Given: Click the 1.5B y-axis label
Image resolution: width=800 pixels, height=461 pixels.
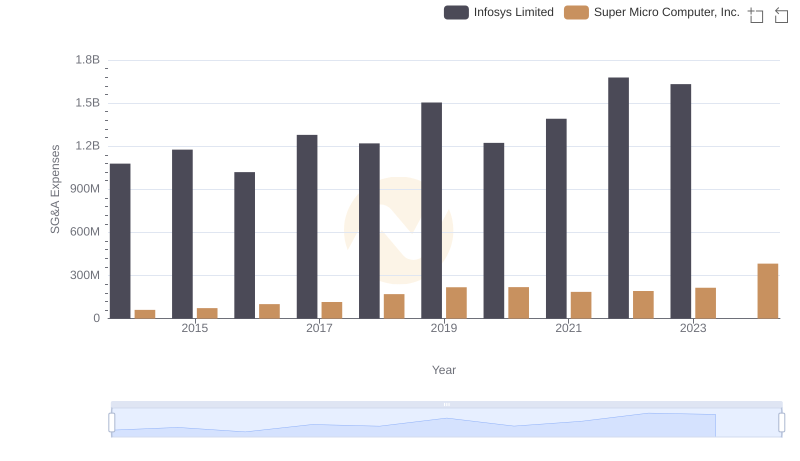Looking at the screenshot, I should [x=88, y=103].
